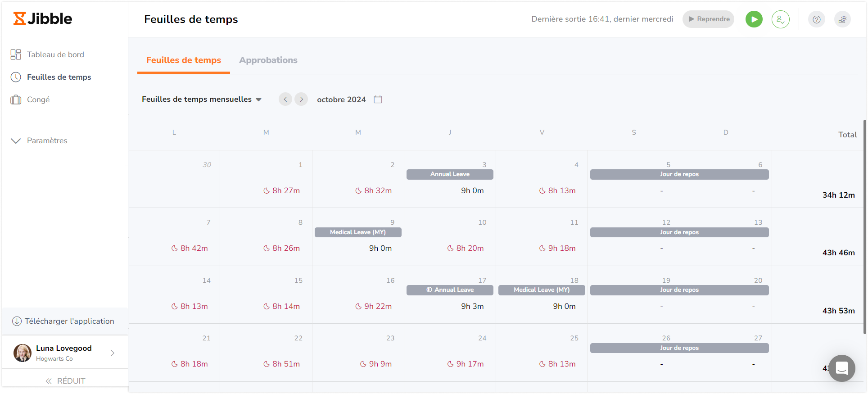This screenshot has height=394, width=868.
Task: Open the help question mark icon
Action: tap(817, 19)
